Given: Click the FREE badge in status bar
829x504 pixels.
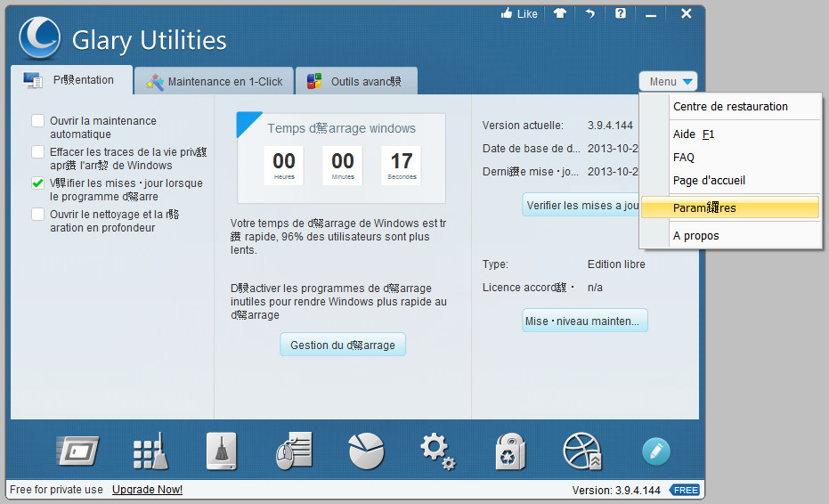Looking at the screenshot, I should tap(686, 491).
